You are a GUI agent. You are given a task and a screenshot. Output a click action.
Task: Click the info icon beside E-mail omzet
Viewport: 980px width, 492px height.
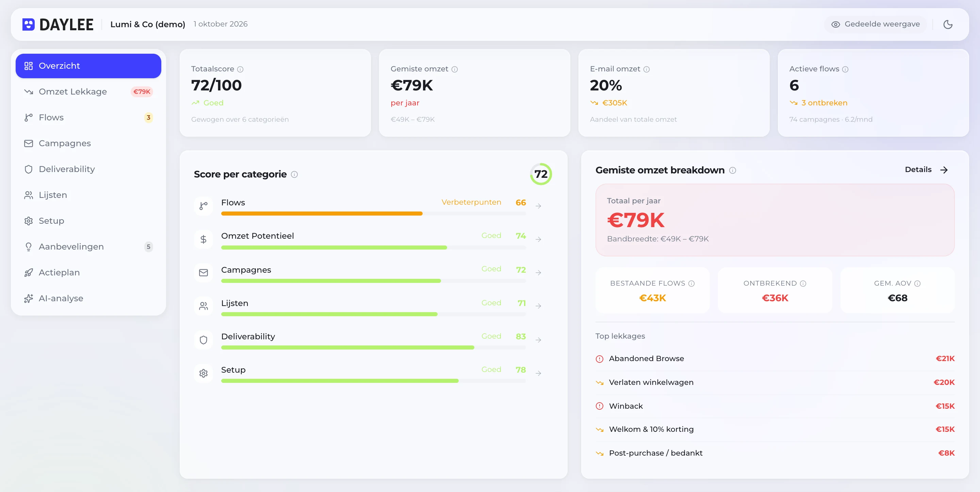pos(647,69)
